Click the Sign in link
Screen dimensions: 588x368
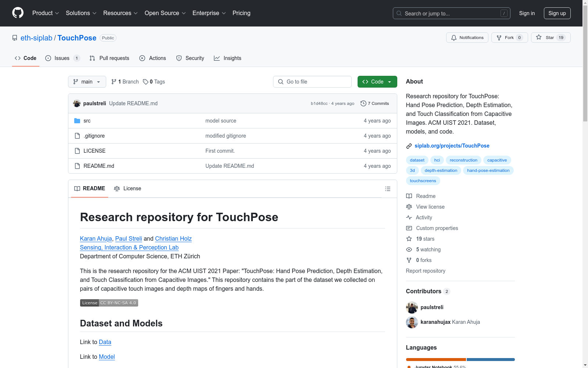(x=527, y=13)
